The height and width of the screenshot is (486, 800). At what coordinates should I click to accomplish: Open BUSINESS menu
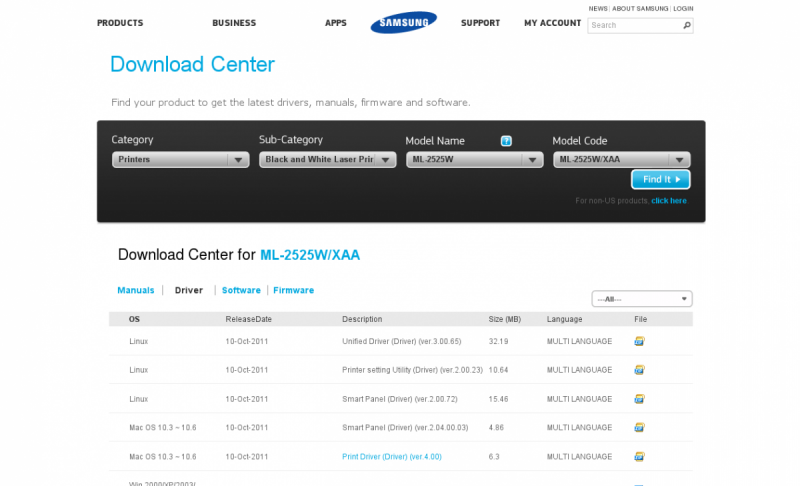click(x=234, y=23)
